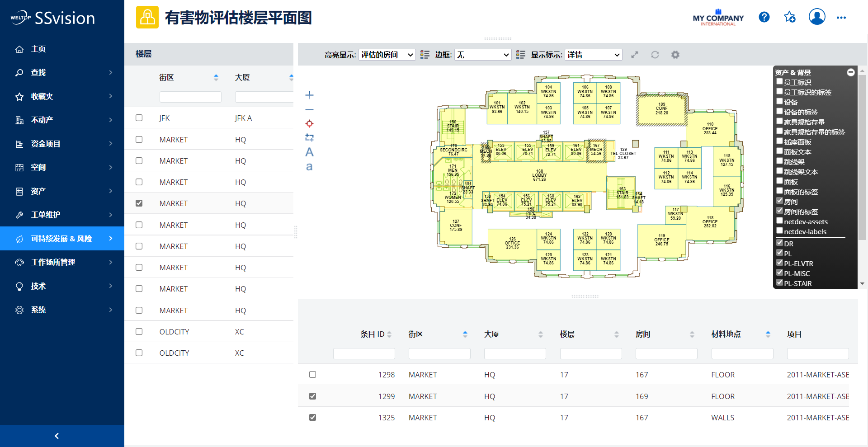Click the zoom in plus icon on floor plan
This screenshot has height=447, width=868.
(309, 95)
